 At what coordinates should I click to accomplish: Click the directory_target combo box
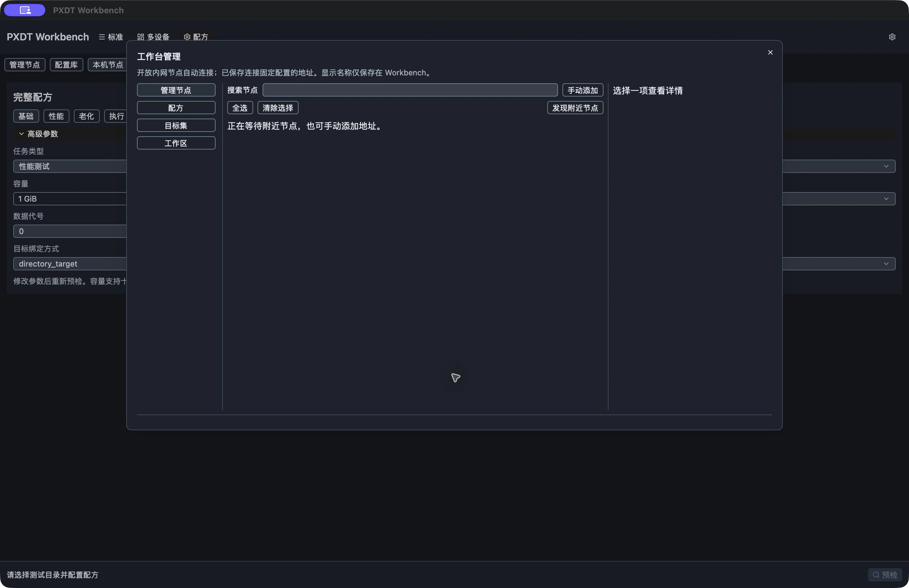click(70, 263)
